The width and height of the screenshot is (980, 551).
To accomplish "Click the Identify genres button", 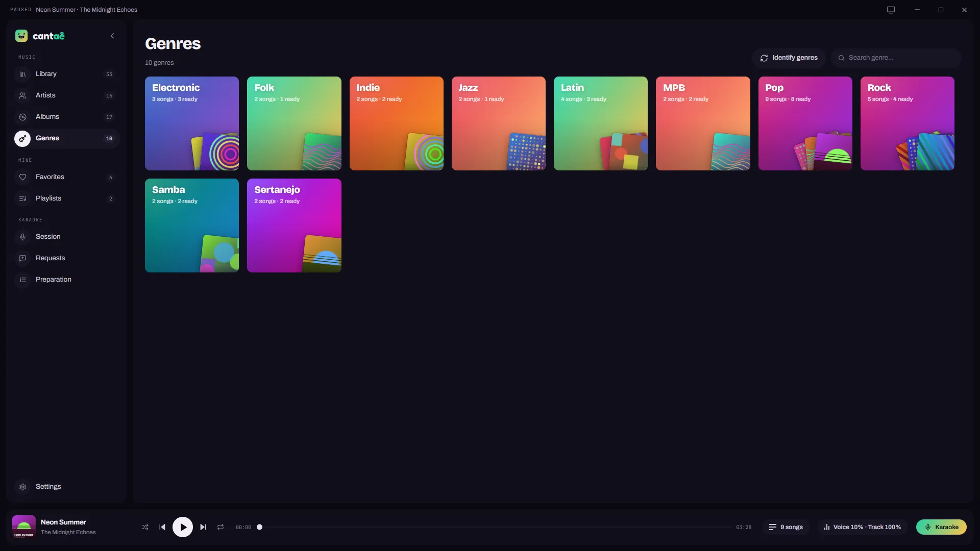I will tap(789, 58).
